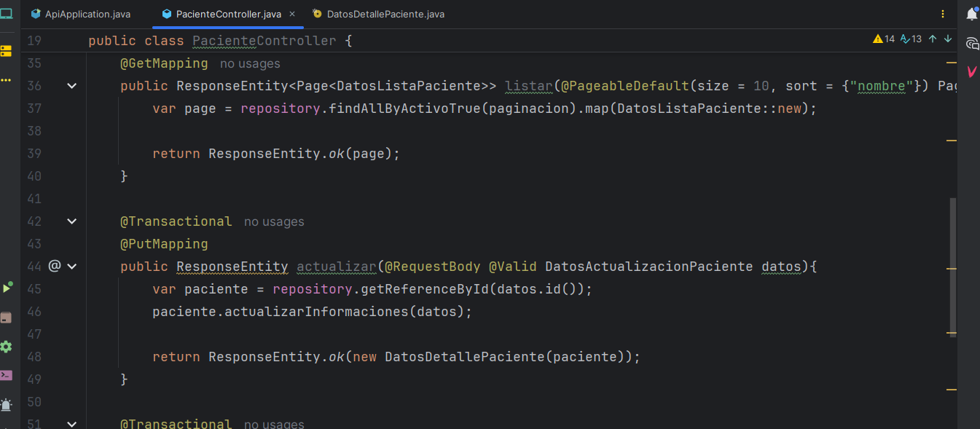Collapse the actualizar method at line 44
Image resolution: width=980 pixels, height=429 pixels.
tap(71, 267)
